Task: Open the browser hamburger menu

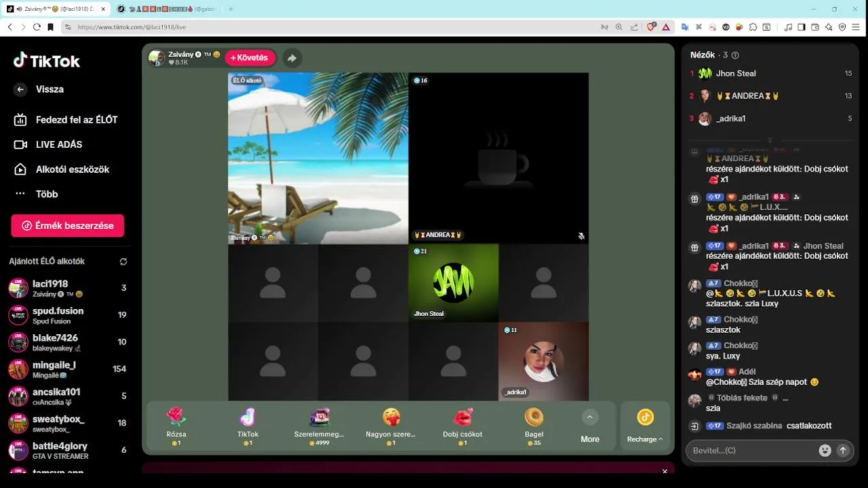Action: coord(856,27)
